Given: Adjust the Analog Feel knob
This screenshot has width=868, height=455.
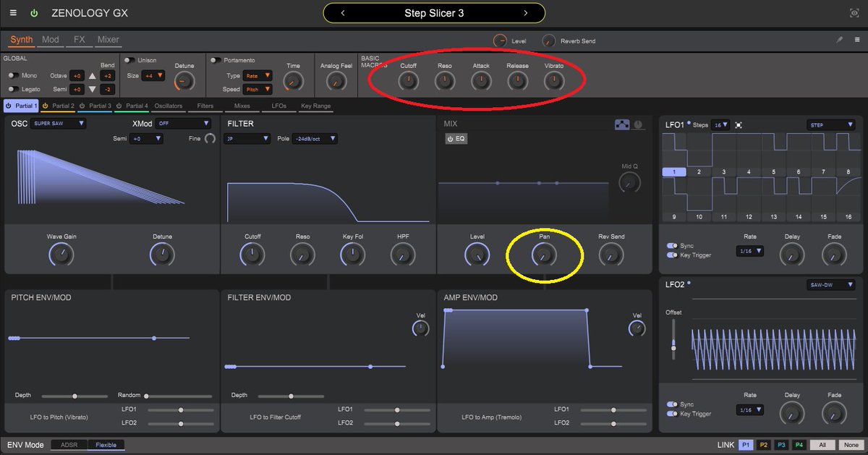Looking at the screenshot, I should (335, 82).
